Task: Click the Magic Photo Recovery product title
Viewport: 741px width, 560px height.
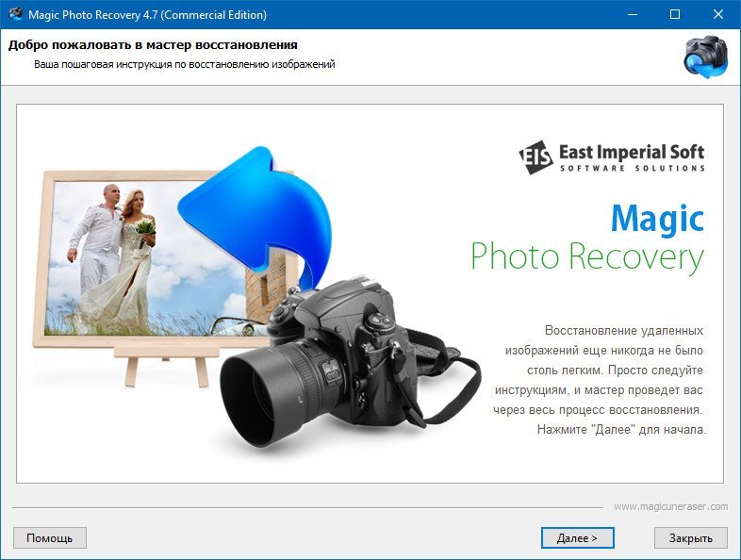Action: pyautogui.click(x=587, y=239)
